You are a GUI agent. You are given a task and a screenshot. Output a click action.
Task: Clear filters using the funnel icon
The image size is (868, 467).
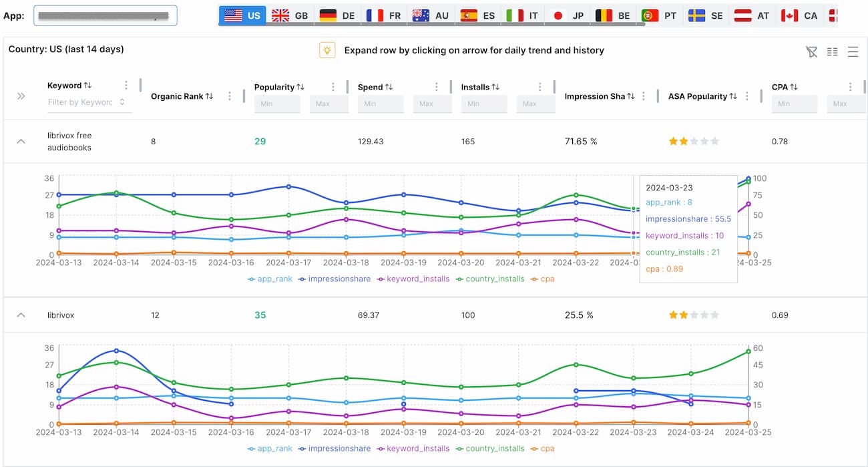tap(811, 51)
